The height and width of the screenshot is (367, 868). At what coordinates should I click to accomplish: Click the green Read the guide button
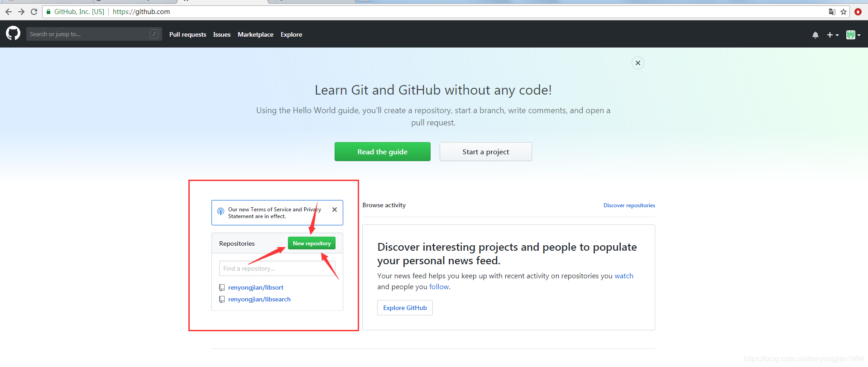pos(383,152)
